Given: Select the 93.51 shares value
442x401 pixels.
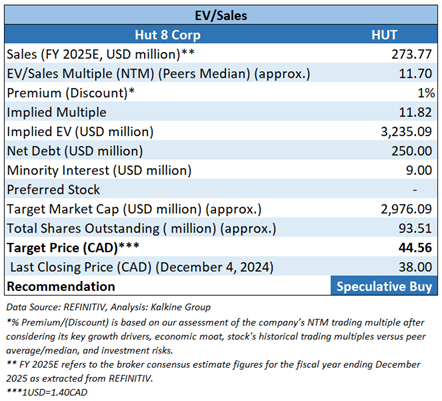Looking at the screenshot, I should click(415, 228).
